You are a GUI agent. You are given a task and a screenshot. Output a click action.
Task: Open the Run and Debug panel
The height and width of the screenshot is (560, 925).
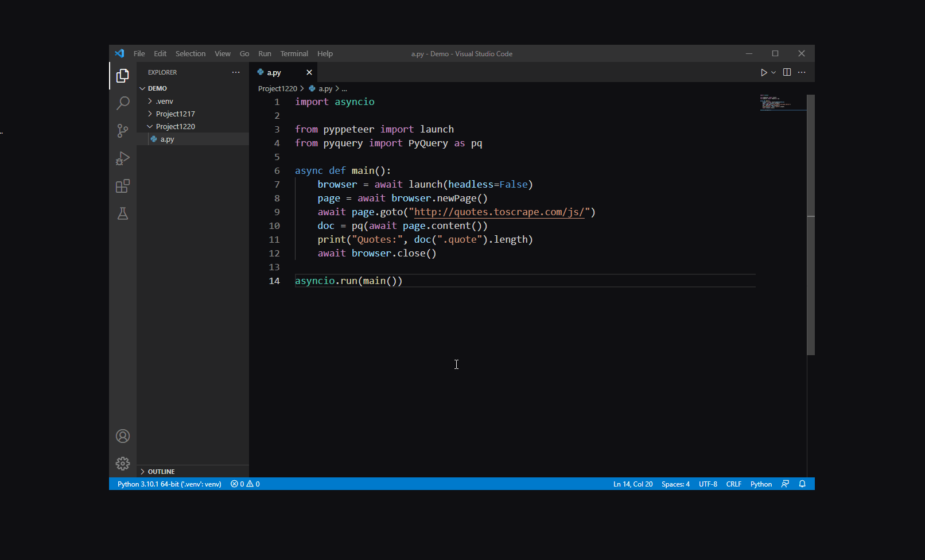tap(122, 158)
